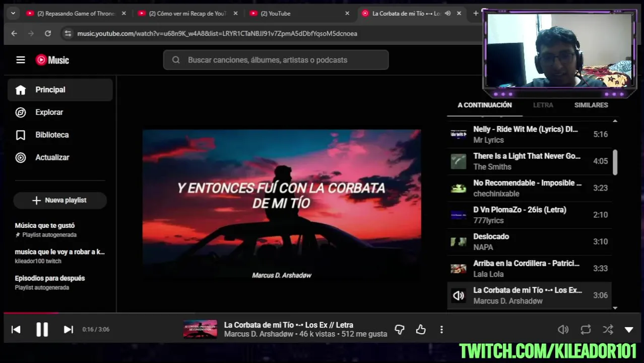
Task: Switch to the LETRA tab
Action: 543,105
